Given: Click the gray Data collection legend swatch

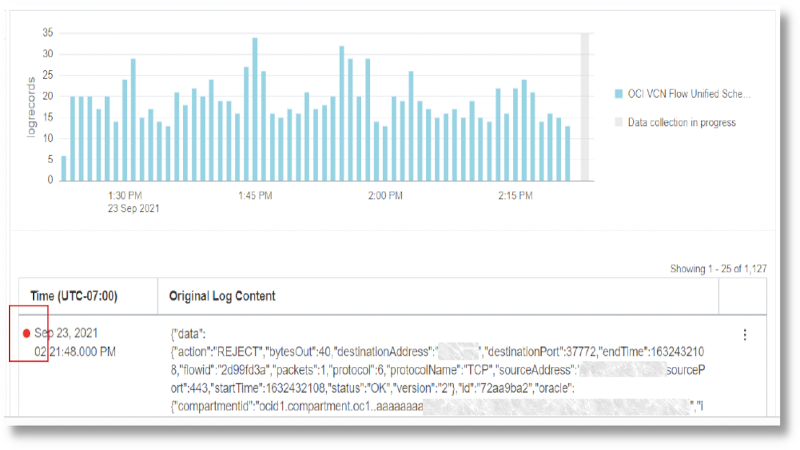Looking at the screenshot, I should pyautogui.click(x=619, y=123).
